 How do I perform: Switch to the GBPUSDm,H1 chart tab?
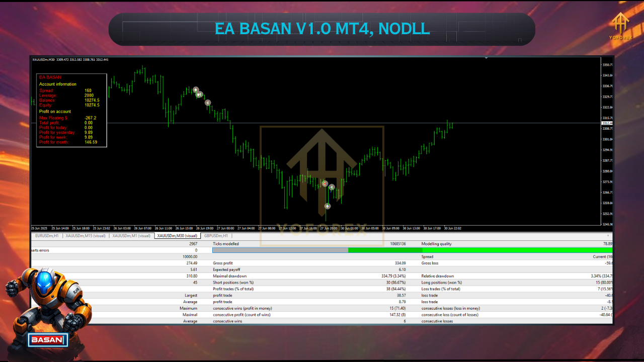[216, 235]
